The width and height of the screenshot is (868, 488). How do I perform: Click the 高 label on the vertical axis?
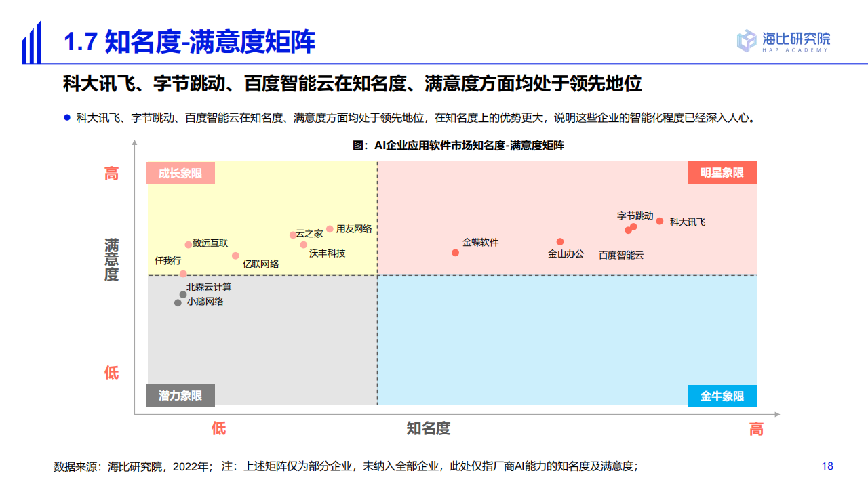tap(111, 174)
